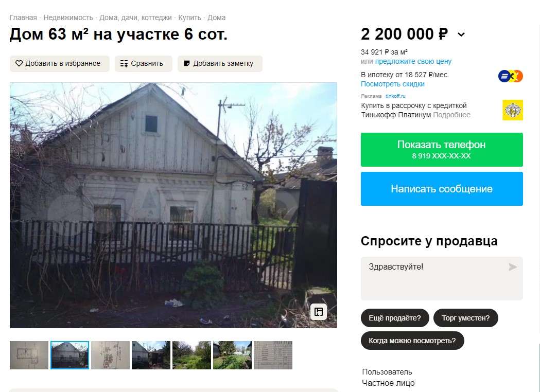The height and width of the screenshot is (392, 540).
Task: Click the note icon for Добавить заметку
Action: (187, 63)
